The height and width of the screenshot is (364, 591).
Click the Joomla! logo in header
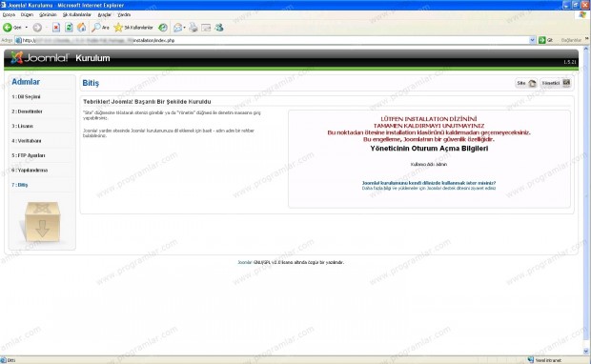coord(39,58)
